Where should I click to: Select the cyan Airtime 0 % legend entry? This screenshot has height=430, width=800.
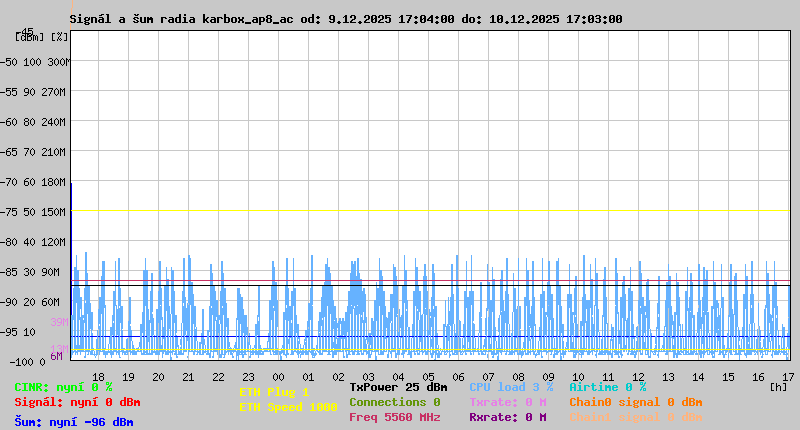pyautogui.click(x=608, y=387)
